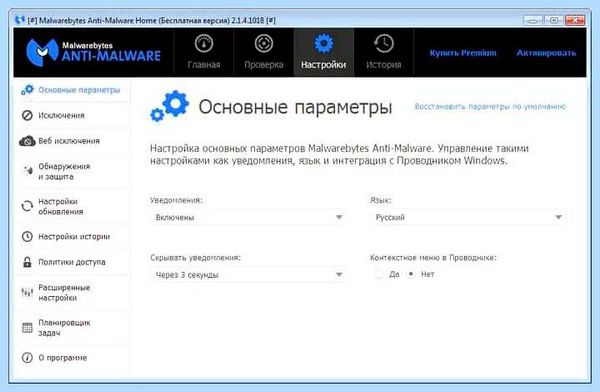600x392 pixels.
Task: Click the arrow of the Уведомления combo box
Action: 339,217
